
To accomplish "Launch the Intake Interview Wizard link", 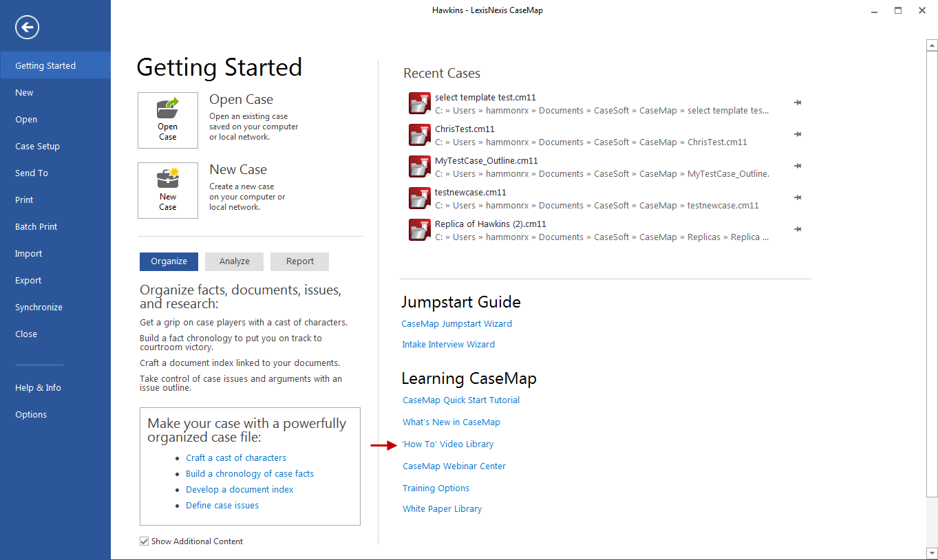I will (x=448, y=344).
